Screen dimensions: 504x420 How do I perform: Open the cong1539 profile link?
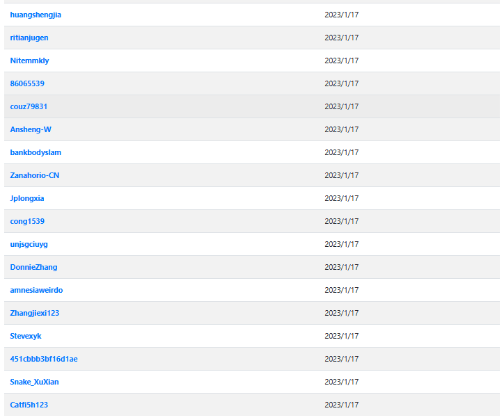[27, 222]
